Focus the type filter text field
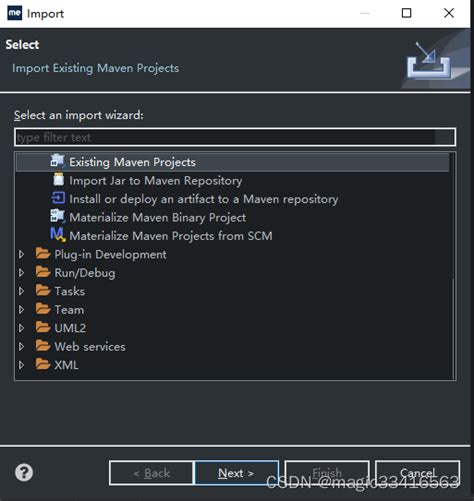The height and width of the screenshot is (501, 474). (x=235, y=137)
